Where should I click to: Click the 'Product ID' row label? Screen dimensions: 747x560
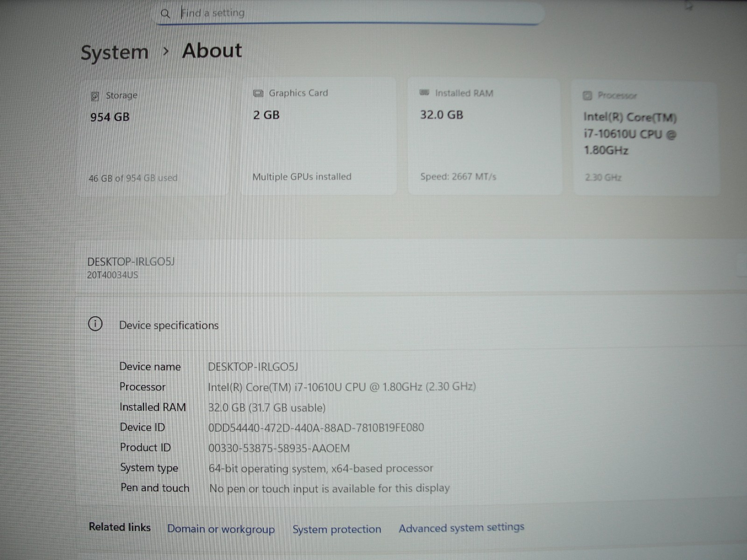(x=145, y=447)
